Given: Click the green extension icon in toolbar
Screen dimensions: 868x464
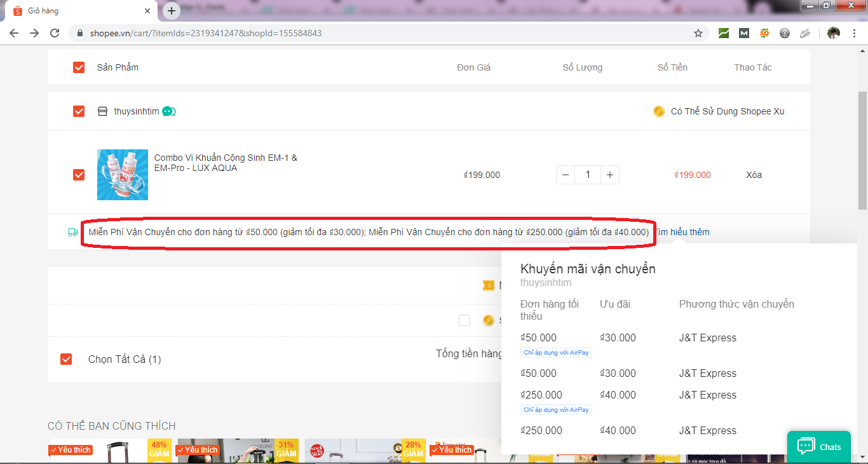Looking at the screenshot, I should (724, 33).
